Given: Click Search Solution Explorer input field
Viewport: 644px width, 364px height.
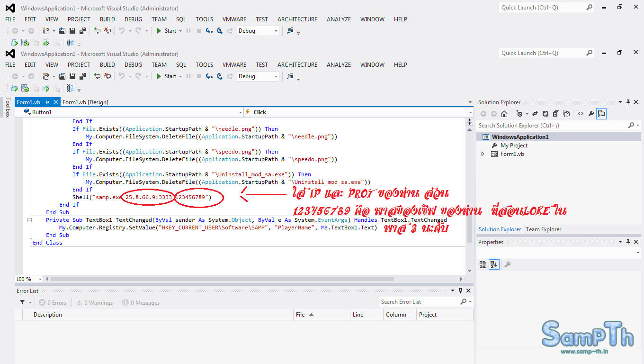Looking at the screenshot, I should click(552, 126).
